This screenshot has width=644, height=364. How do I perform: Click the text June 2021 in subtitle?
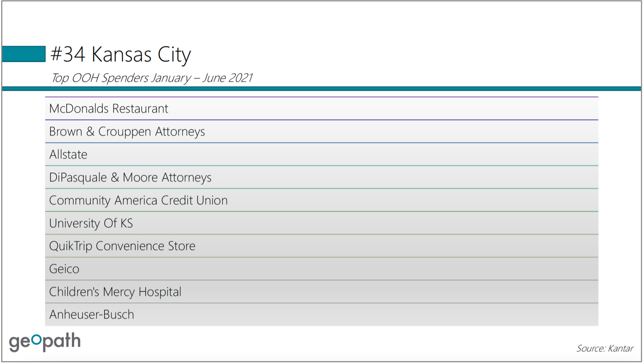[x=227, y=78]
